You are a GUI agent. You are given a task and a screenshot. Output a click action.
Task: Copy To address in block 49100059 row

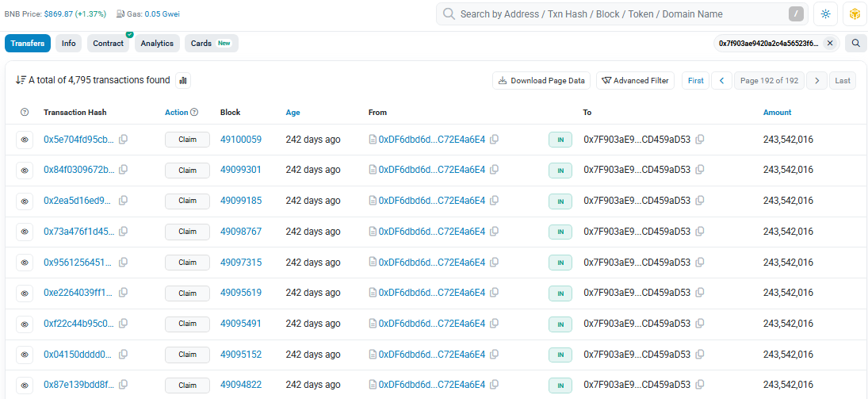click(700, 140)
